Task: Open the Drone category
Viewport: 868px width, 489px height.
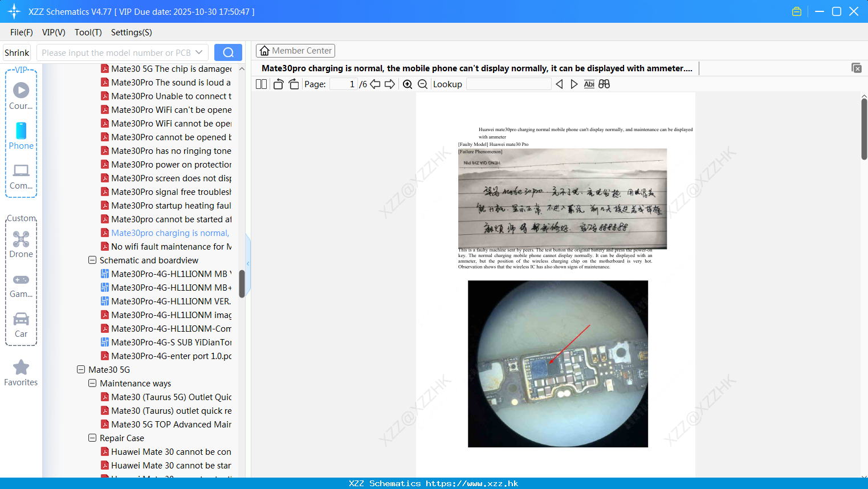Action: pyautogui.click(x=21, y=244)
